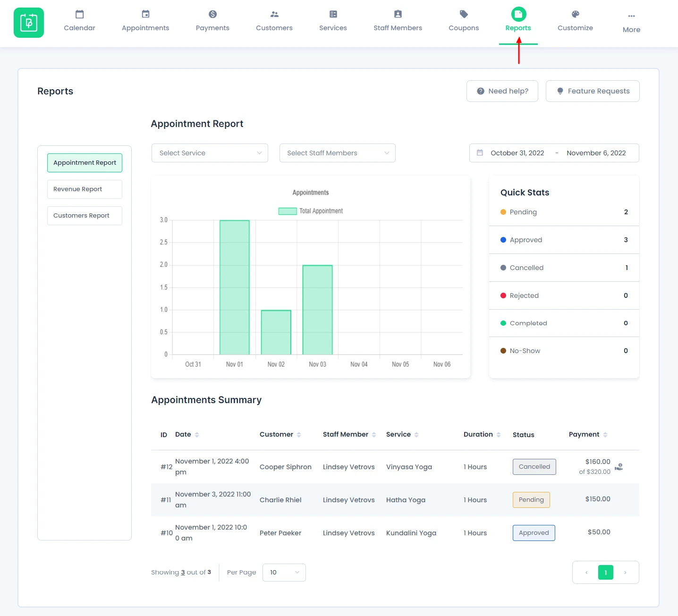
Task: Open the Customers section icon
Action: pos(274,14)
